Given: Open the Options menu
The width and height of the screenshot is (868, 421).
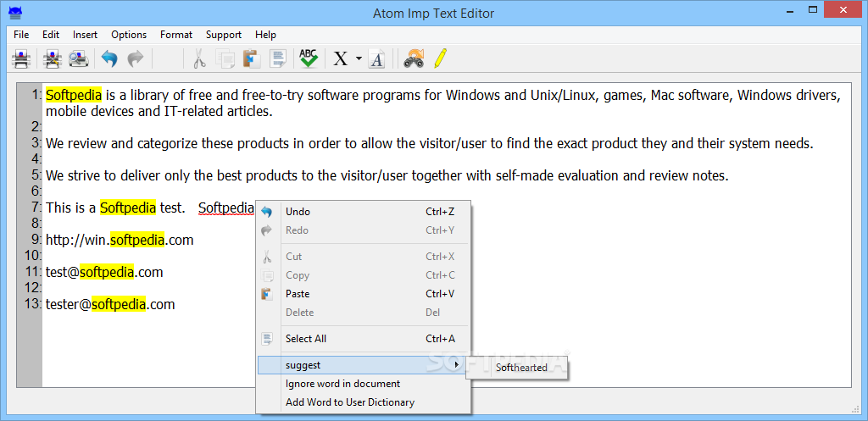Looking at the screenshot, I should pos(129,34).
